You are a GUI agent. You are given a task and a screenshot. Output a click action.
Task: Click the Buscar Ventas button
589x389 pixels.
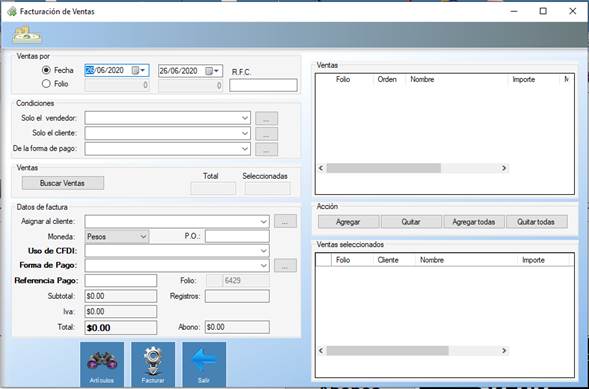point(63,183)
